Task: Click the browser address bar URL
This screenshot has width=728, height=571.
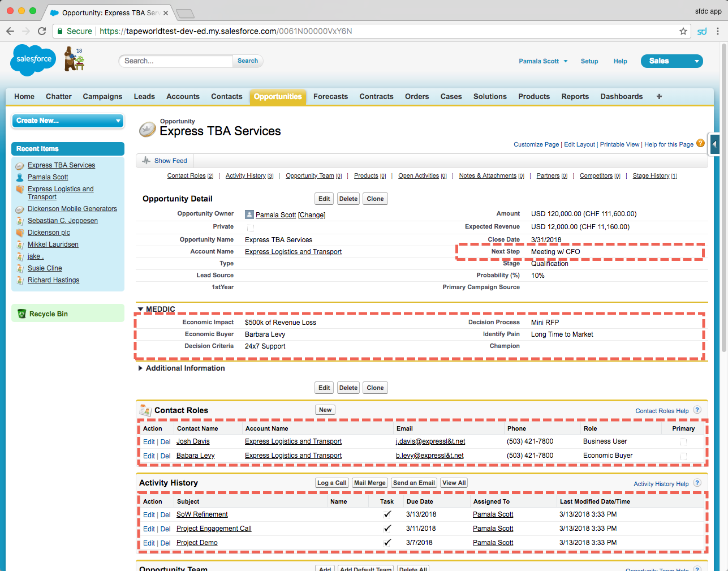Action: (226, 31)
